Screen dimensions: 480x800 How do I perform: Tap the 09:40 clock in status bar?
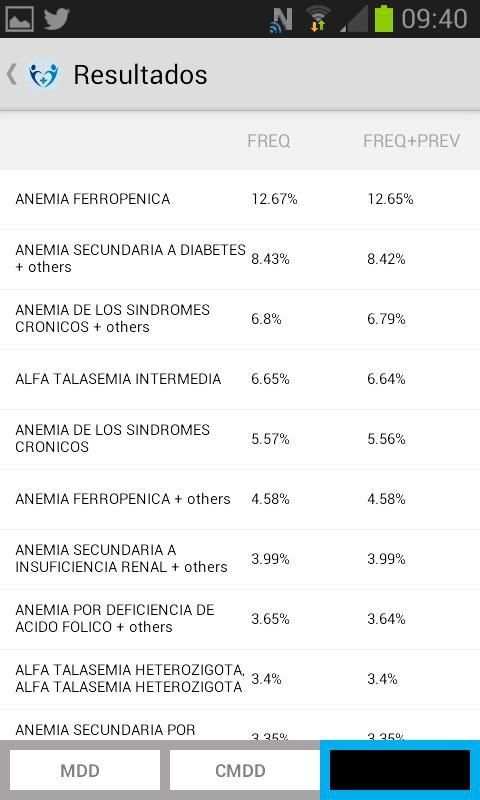click(x=434, y=19)
